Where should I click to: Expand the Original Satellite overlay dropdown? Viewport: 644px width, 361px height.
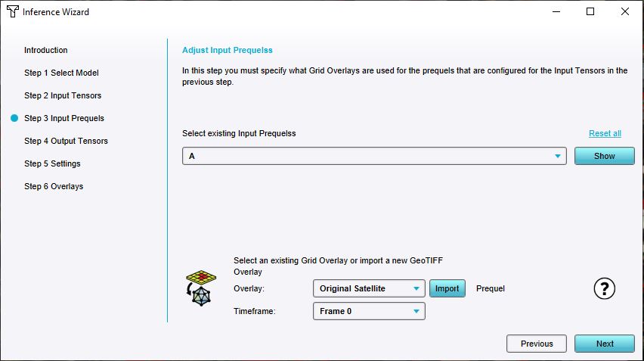(x=370, y=288)
